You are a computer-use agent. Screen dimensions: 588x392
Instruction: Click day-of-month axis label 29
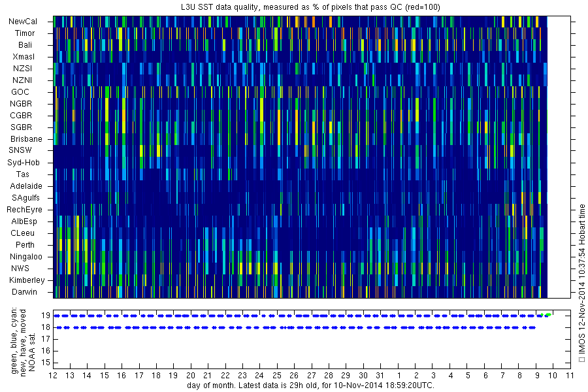[x=346, y=376]
